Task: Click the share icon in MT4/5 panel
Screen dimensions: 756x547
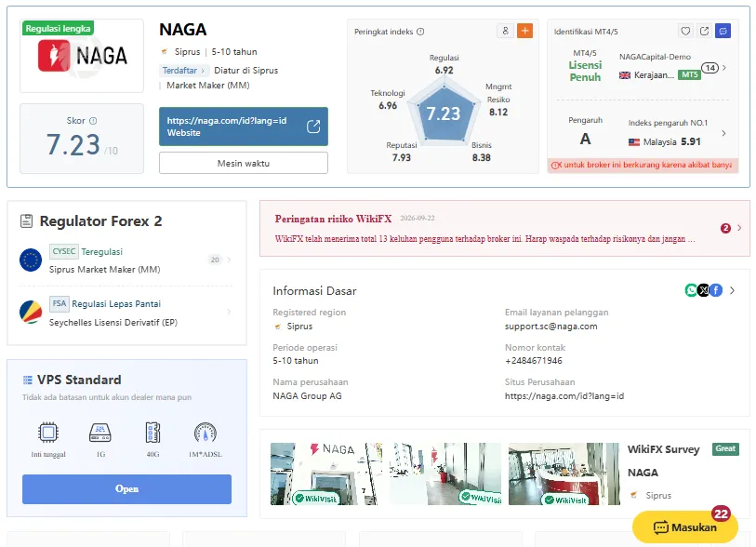Action: tap(704, 31)
